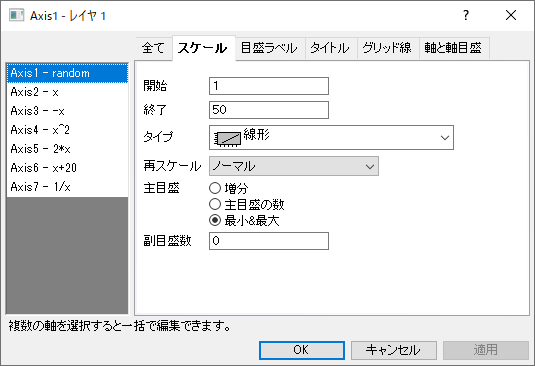Select Axis4 - x^2 in axis list

(x=68, y=130)
